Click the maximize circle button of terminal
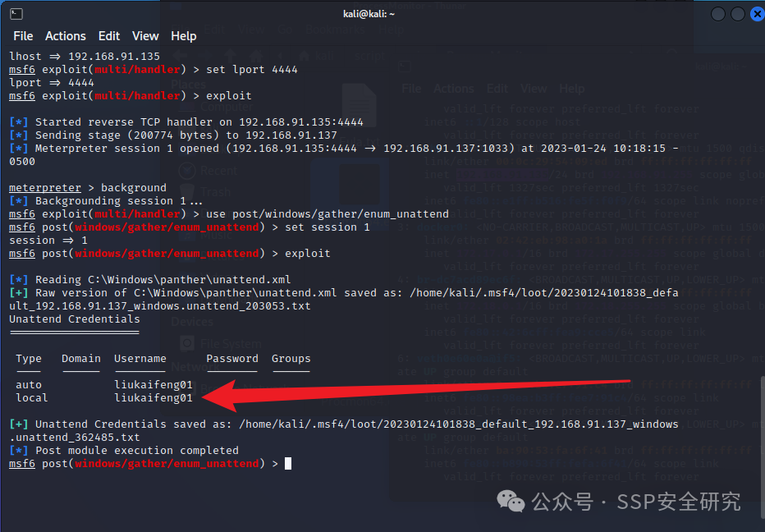Image resolution: width=765 pixels, height=532 pixels. [x=738, y=14]
